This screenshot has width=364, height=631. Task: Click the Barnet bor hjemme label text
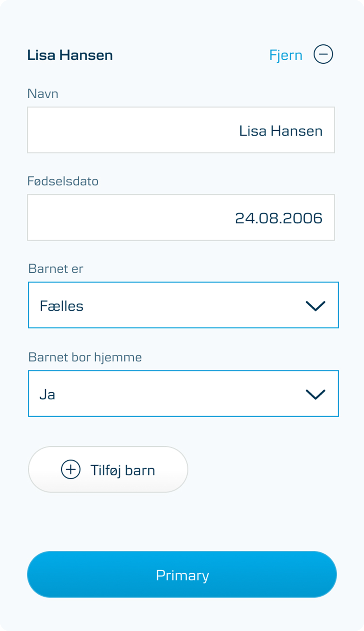85,357
